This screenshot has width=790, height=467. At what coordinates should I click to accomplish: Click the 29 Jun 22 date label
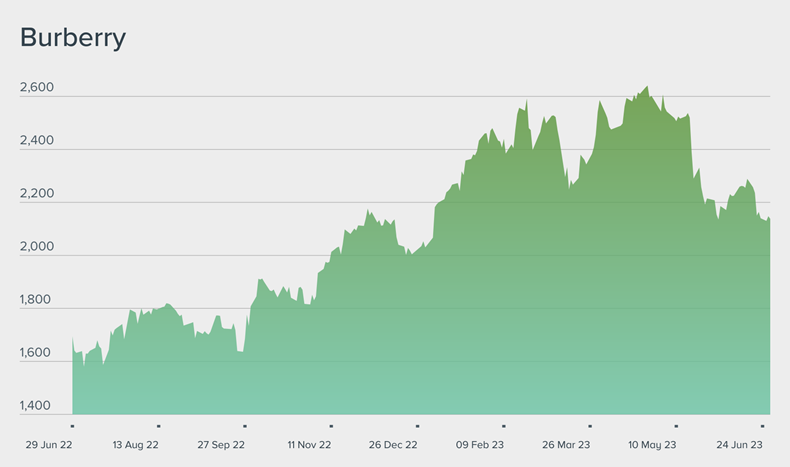click(49, 444)
